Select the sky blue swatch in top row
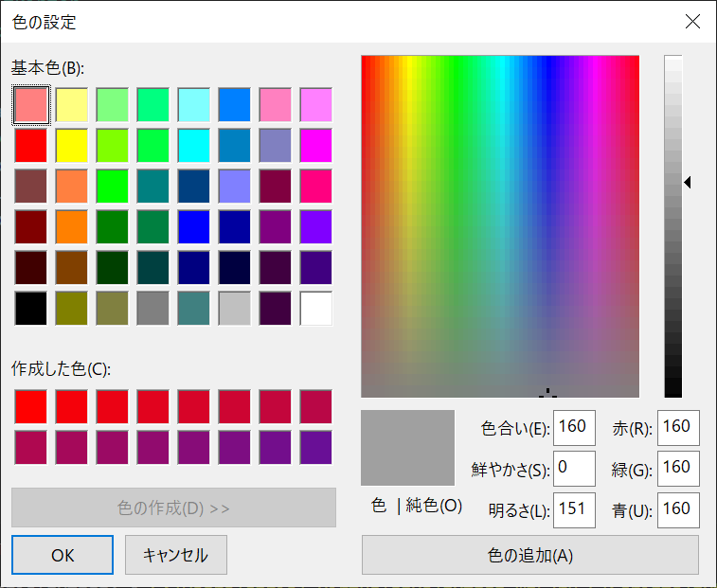 pyautogui.click(x=235, y=105)
